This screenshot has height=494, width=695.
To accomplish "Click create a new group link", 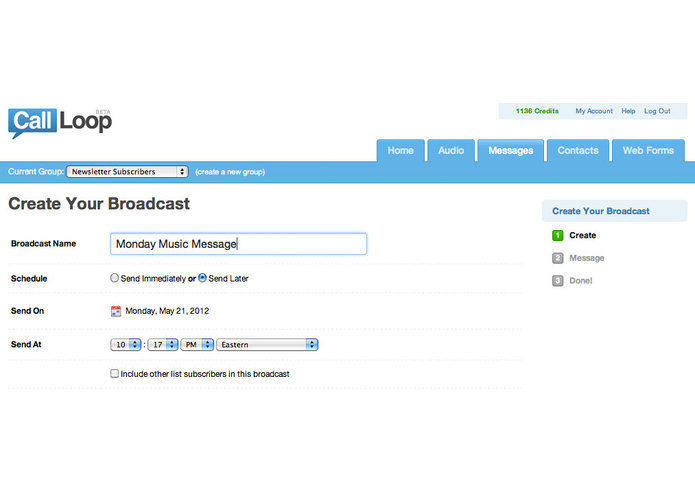I will click(x=230, y=172).
